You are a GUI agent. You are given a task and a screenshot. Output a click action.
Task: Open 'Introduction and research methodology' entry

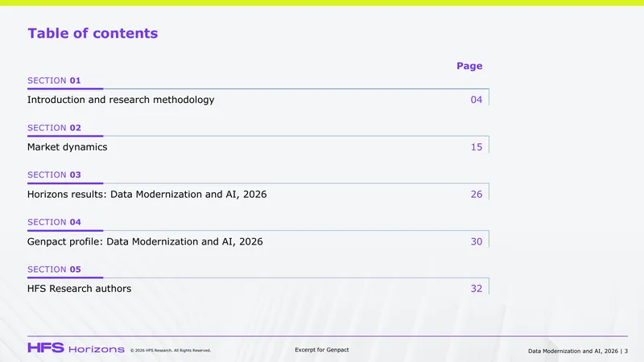click(121, 100)
